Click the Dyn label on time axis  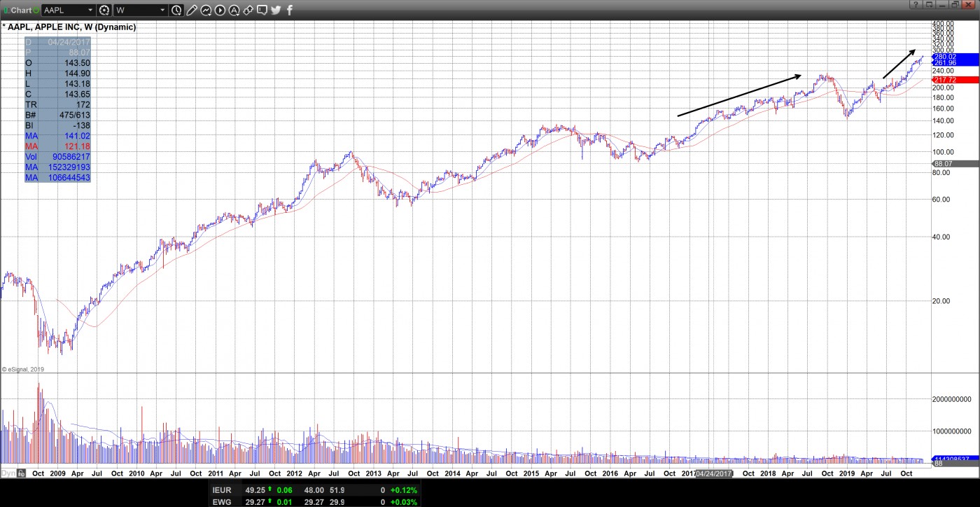tap(8, 473)
